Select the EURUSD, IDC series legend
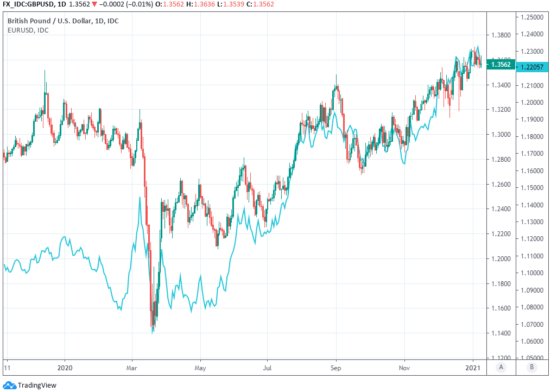The image size is (551, 392). [28, 30]
